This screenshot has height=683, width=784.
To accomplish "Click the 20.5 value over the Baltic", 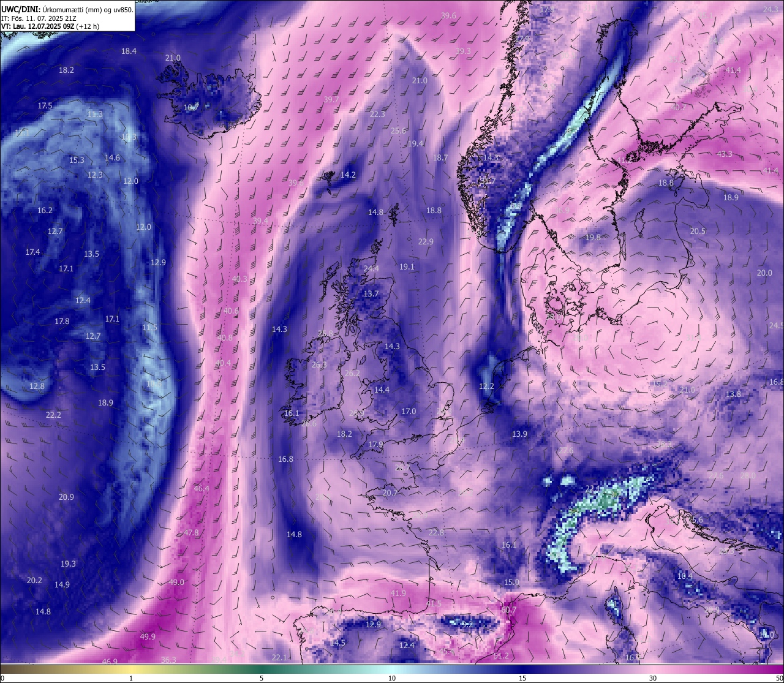I will [698, 232].
